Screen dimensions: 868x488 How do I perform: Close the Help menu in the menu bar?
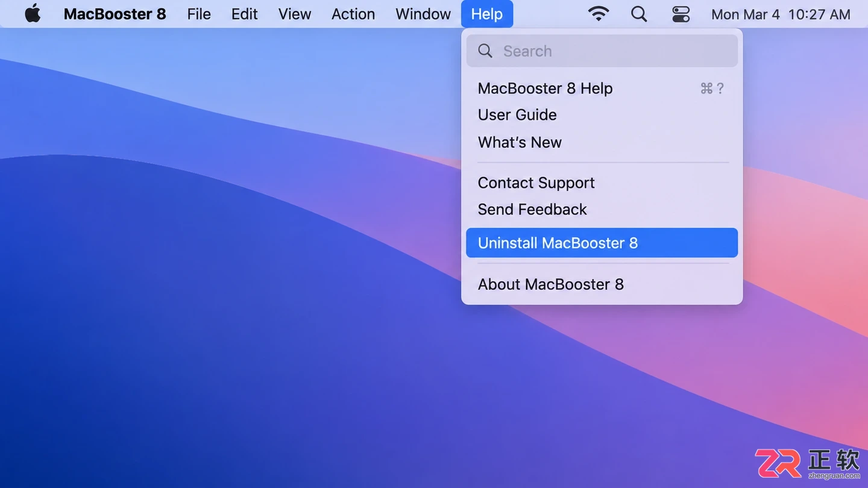[x=487, y=14]
